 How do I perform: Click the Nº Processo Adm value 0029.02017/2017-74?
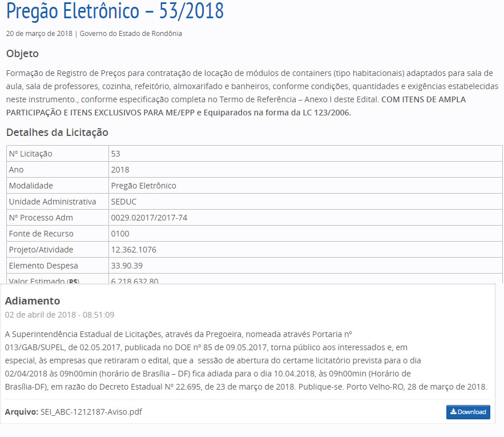149,218
